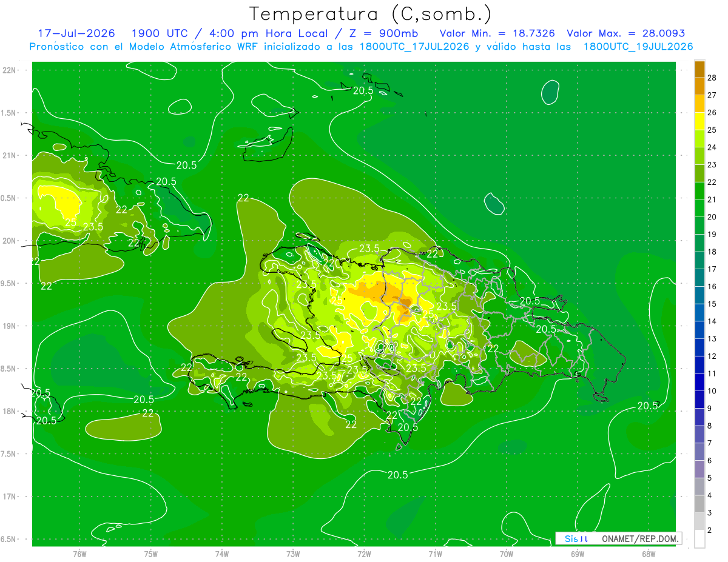Click the "70W" longitude axis label
The height and width of the screenshot is (562, 728).
coord(506,554)
